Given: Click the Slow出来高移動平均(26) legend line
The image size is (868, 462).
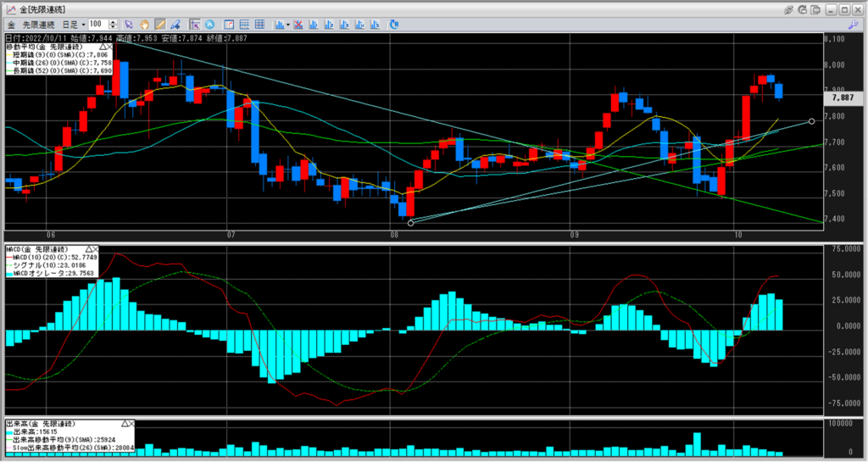Looking at the screenshot, I should (70, 447).
